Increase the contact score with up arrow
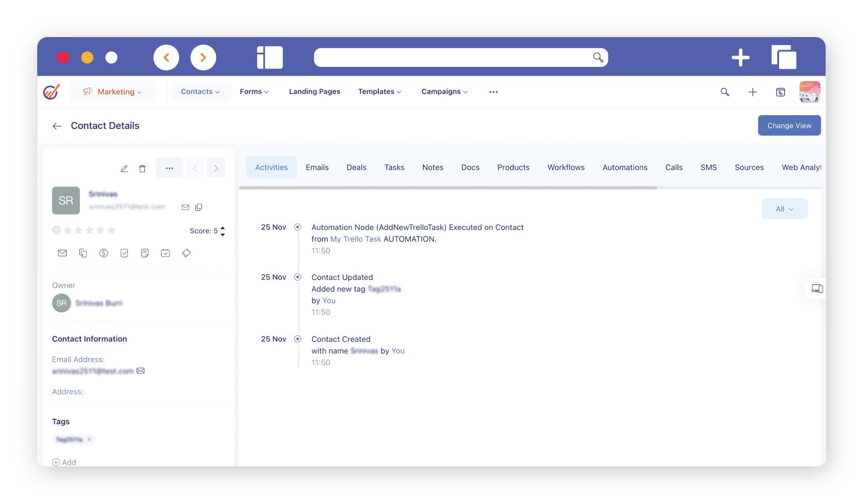This screenshot has width=863, height=504. 223,228
